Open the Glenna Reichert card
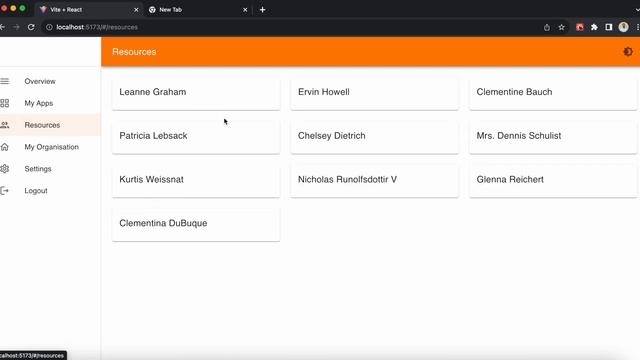Screen dimensions: 640x360 click(x=553, y=180)
